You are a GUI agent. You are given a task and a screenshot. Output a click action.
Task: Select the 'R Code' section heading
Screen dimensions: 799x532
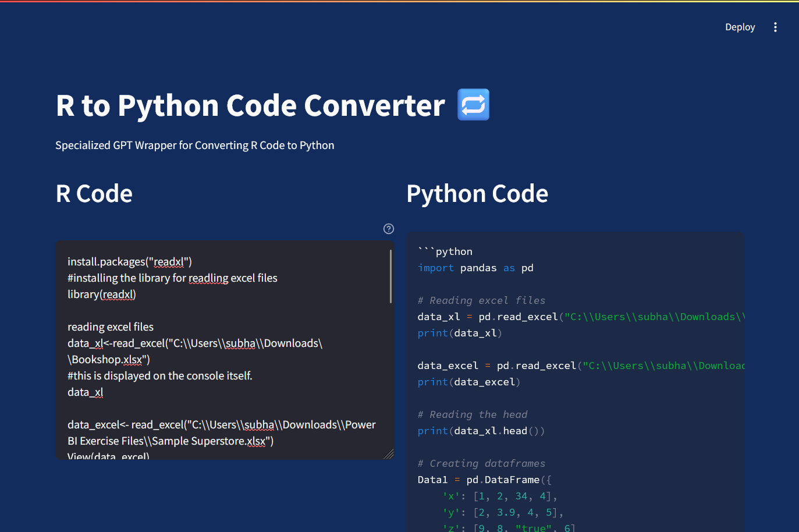point(94,194)
